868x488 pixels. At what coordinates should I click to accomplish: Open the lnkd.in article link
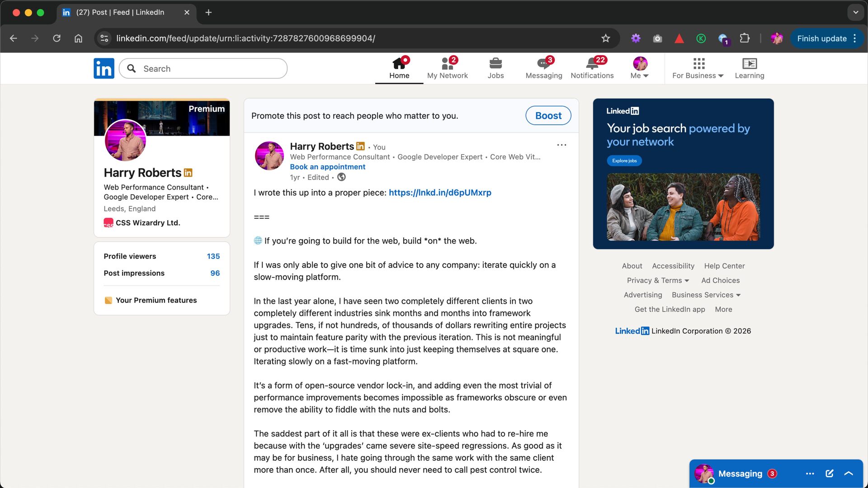[x=439, y=192]
